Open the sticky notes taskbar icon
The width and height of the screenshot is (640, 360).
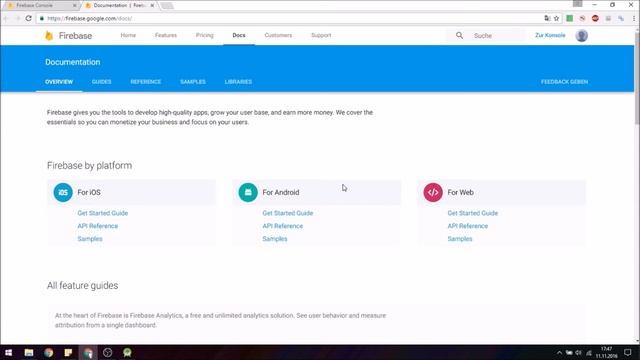point(68,352)
